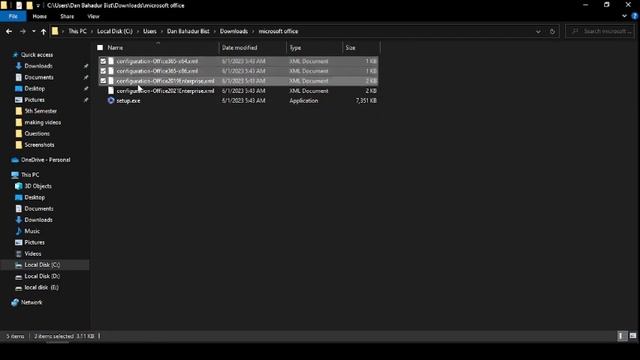Click microsoft office breadcrumb

click(278, 31)
